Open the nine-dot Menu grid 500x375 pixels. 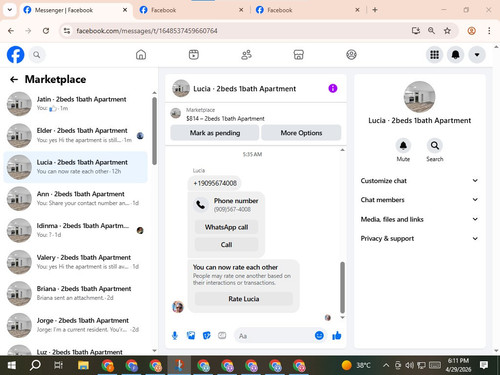434,55
